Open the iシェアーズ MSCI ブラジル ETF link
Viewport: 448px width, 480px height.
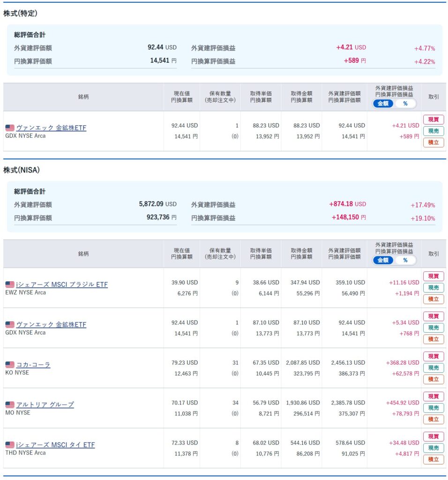[x=62, y=285]
